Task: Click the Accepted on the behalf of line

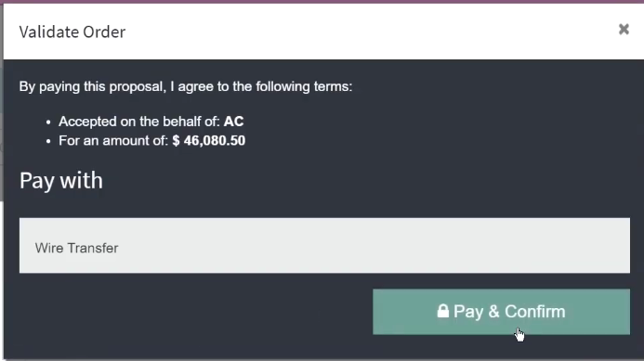Action: point(151,122)
